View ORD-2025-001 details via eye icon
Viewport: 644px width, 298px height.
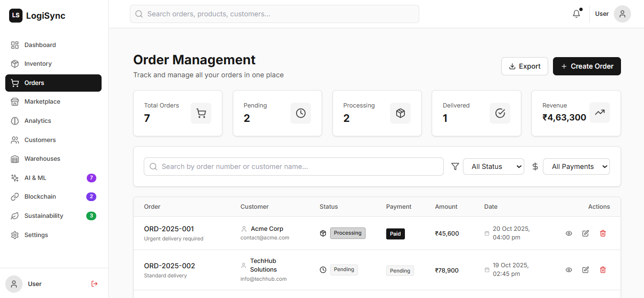pyautogui.click(x=569, y=233)
